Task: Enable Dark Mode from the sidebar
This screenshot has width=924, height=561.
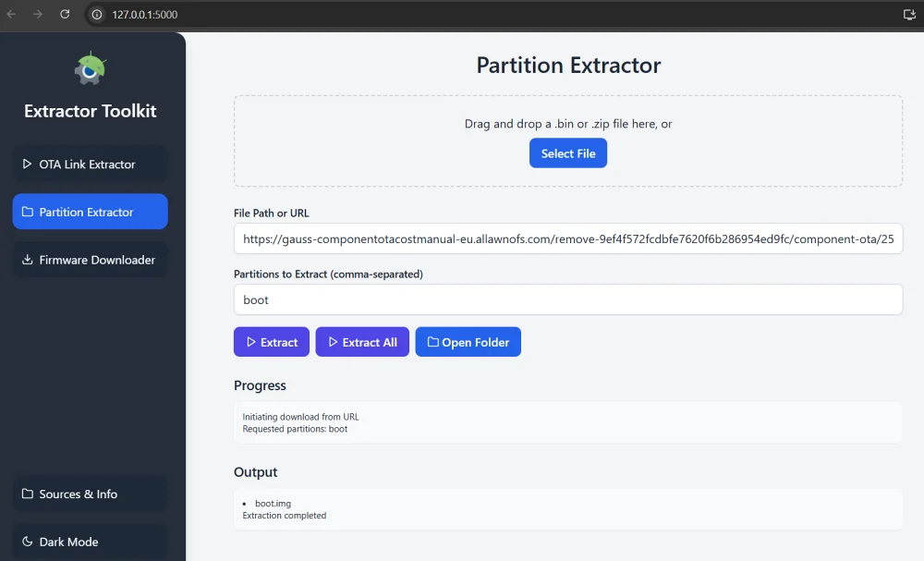Action: click(x=90, y=542)
